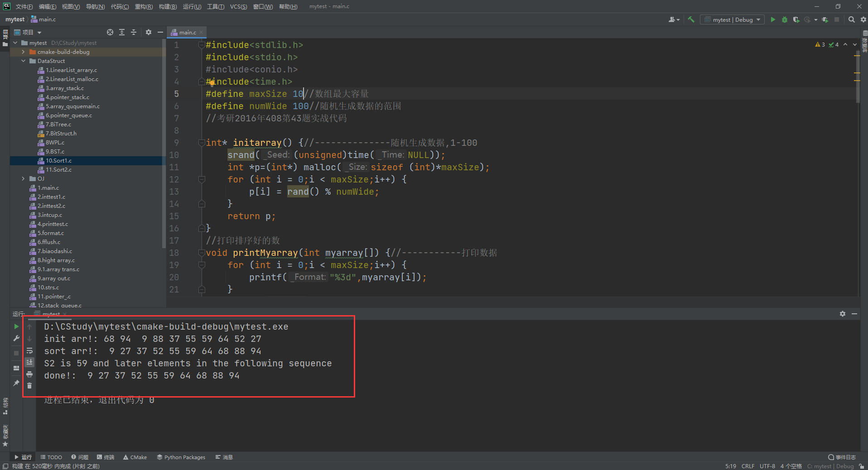868x470 pixels.
Task: Open the user account icon dropdown
Action: [x=674, y=19]
